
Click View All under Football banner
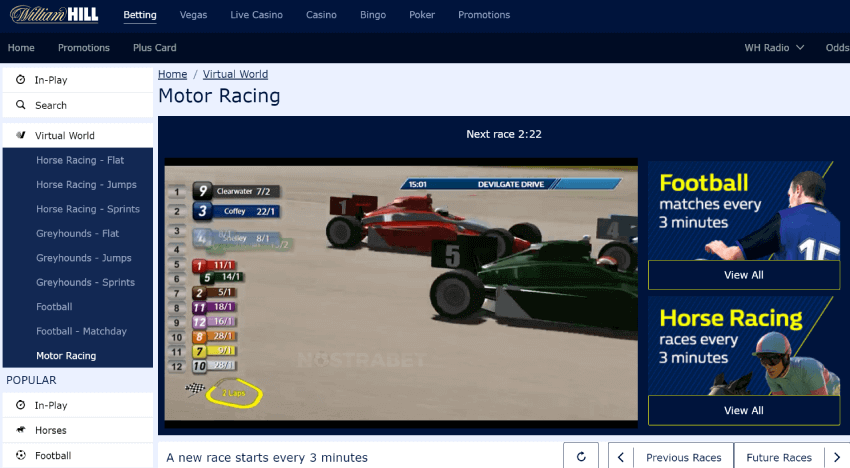pos(744,275)
